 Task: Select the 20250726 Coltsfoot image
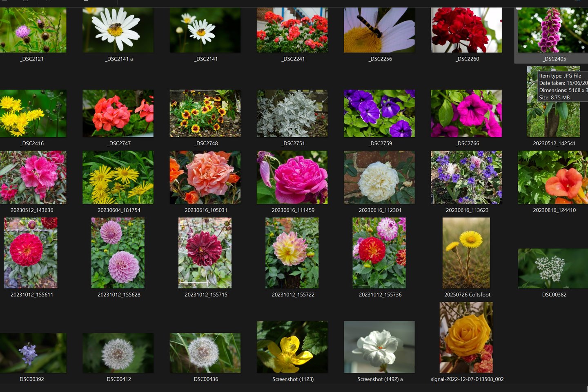[x=466, y=253]
